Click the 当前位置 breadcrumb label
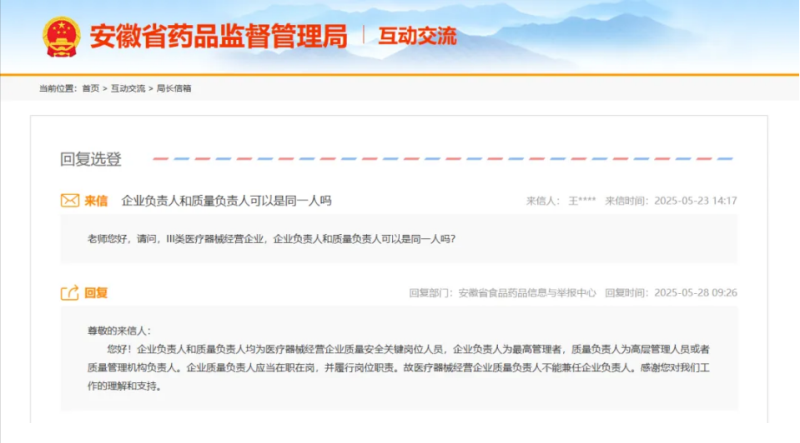 pos(59,88)
